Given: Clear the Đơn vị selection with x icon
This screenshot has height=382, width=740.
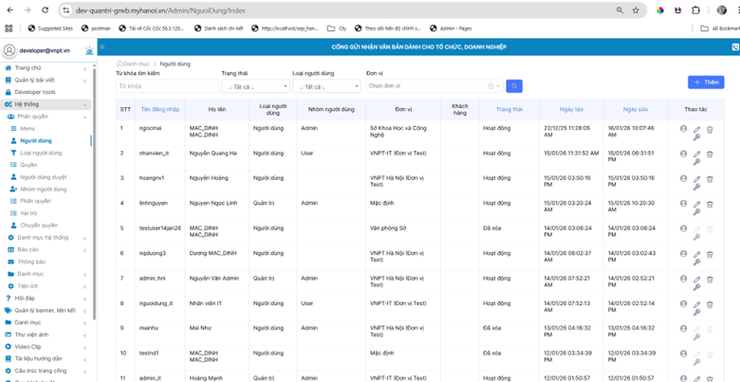Looking at the screenshot, I should (490, 86).
